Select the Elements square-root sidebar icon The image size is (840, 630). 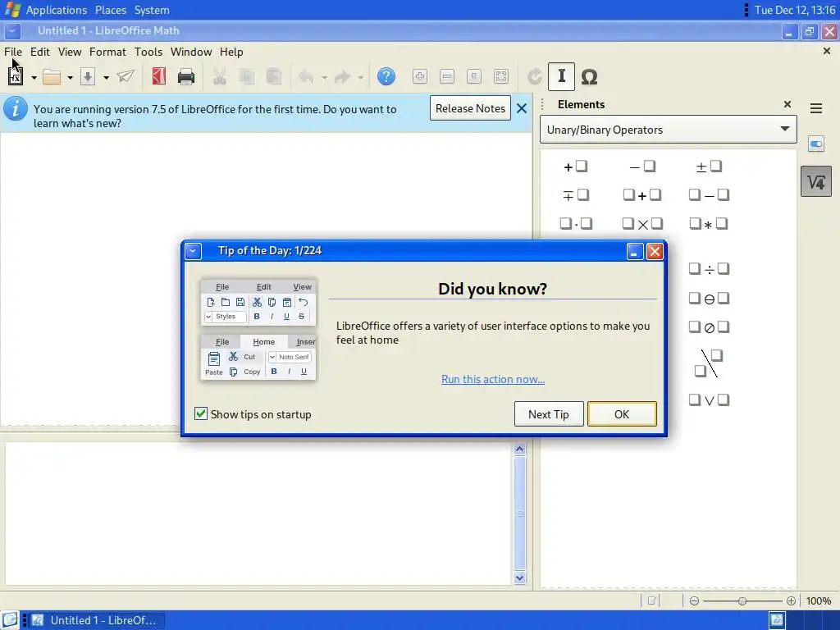tap(816, 182)
